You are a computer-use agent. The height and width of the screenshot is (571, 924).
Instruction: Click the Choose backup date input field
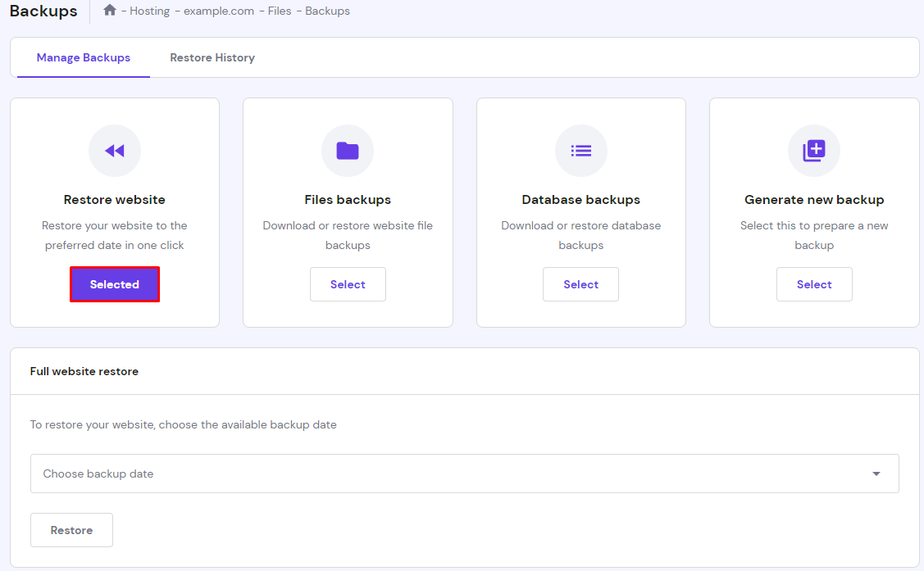point(328,474)
